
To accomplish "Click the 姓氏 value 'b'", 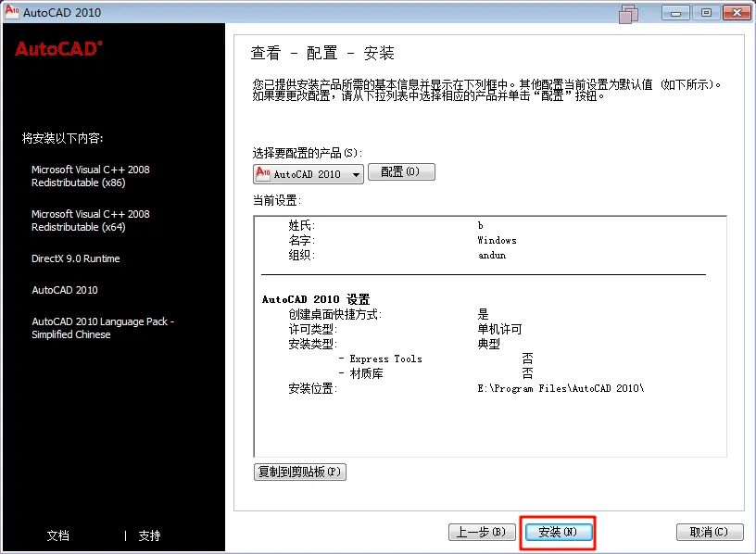I will point(480,225).
